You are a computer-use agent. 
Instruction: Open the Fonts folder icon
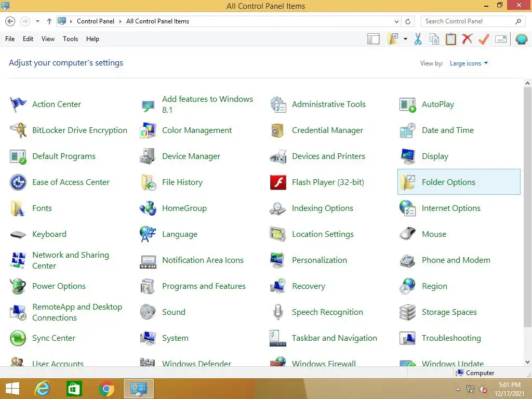18,208
